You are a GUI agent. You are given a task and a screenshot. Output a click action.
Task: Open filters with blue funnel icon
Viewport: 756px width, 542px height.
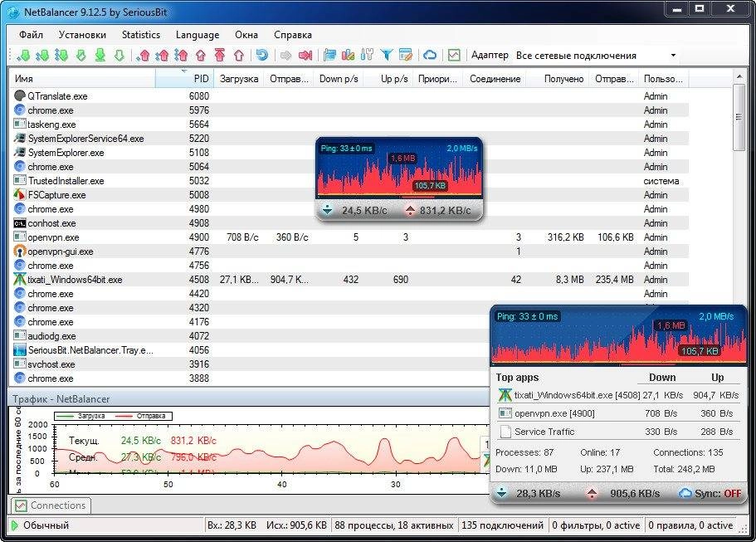tap(386, 55)
